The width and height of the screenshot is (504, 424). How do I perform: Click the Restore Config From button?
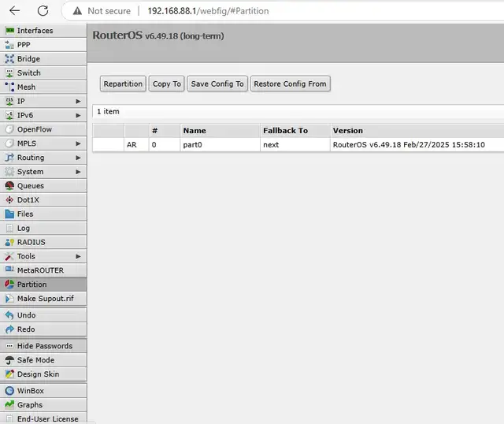point(291,84)
